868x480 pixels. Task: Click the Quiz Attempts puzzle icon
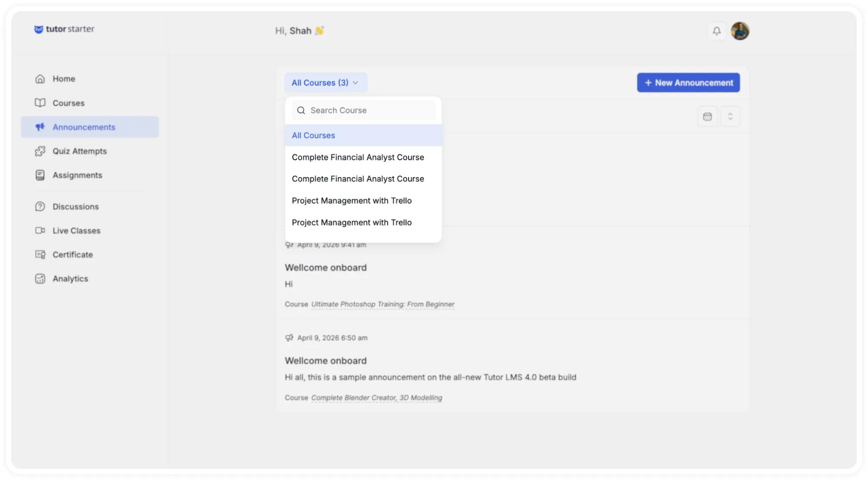(40, 151)
